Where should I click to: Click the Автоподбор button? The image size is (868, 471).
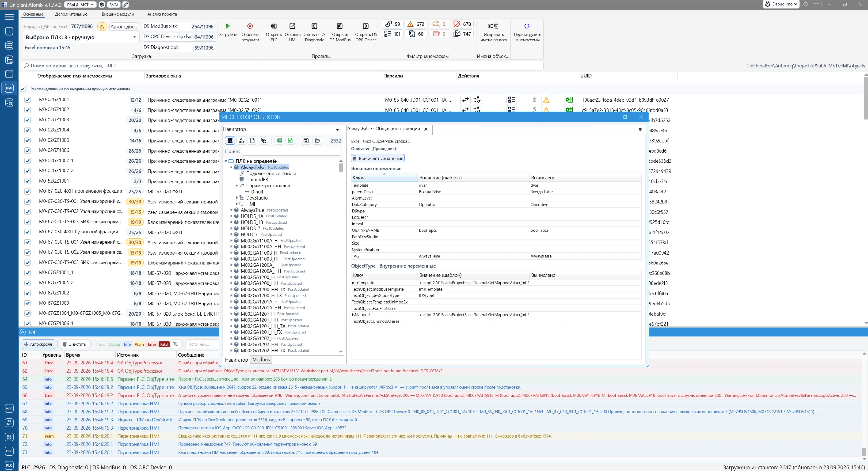pos(124,27)
